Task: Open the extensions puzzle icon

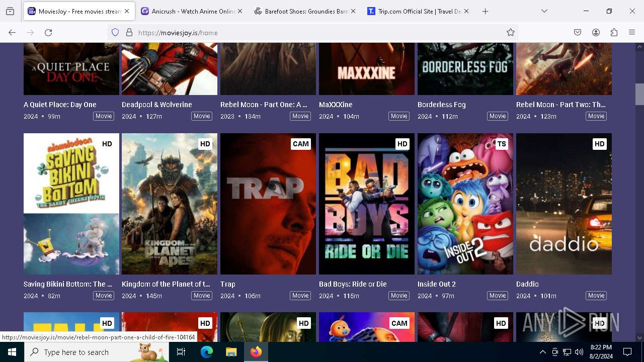Action: tap(614, 32)
